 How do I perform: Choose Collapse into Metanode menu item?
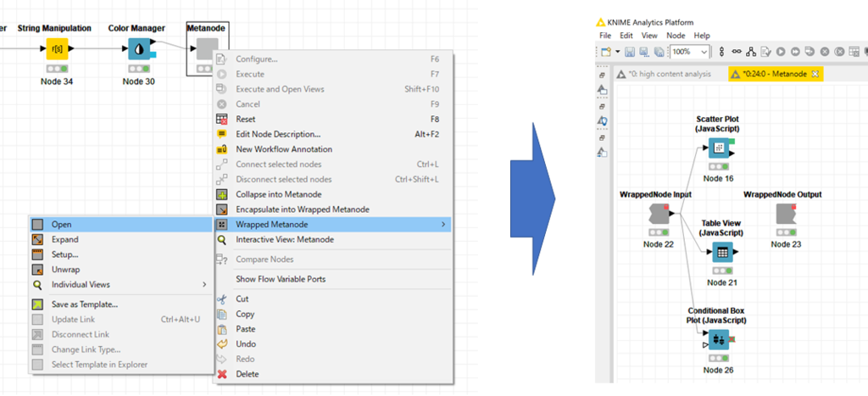[x=332, y=194]
